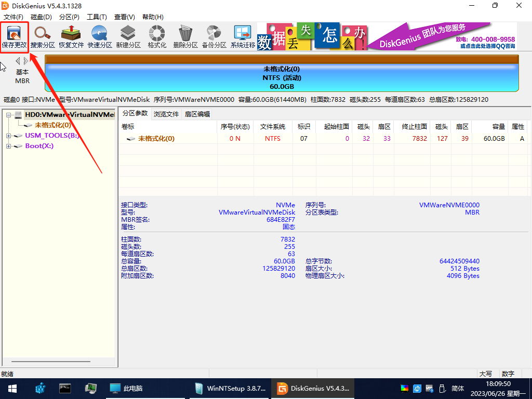
Task: Click Search Partitions (搜索分区) icon
Action: pos(43,37)
